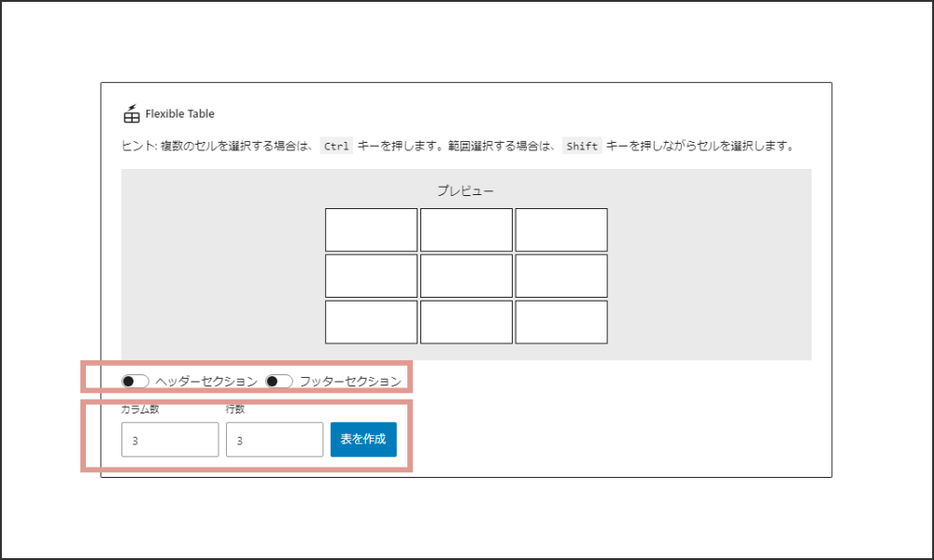Click the 表を作成 button

363,440
